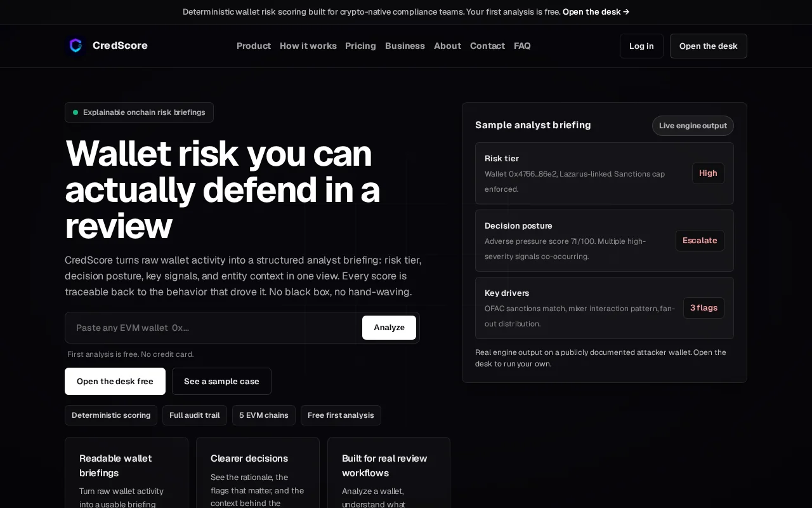This screenshot has height=508, width=812.
Task: Click the Escalate decision posture tag
Action: pos(700,241)
